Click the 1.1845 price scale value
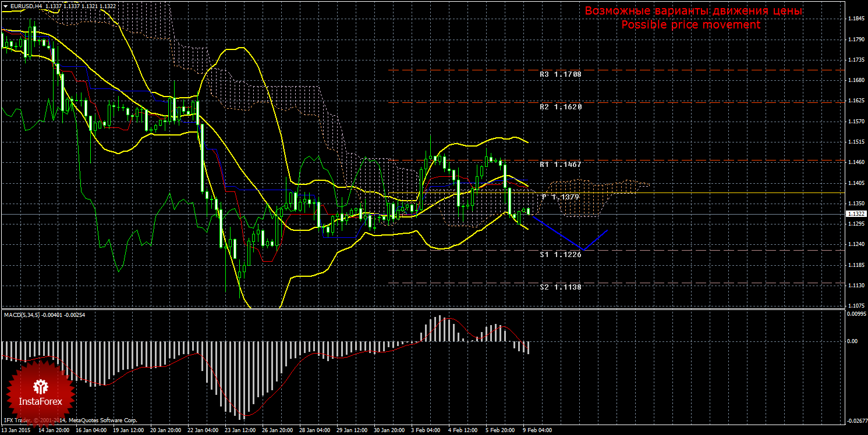 855,19
